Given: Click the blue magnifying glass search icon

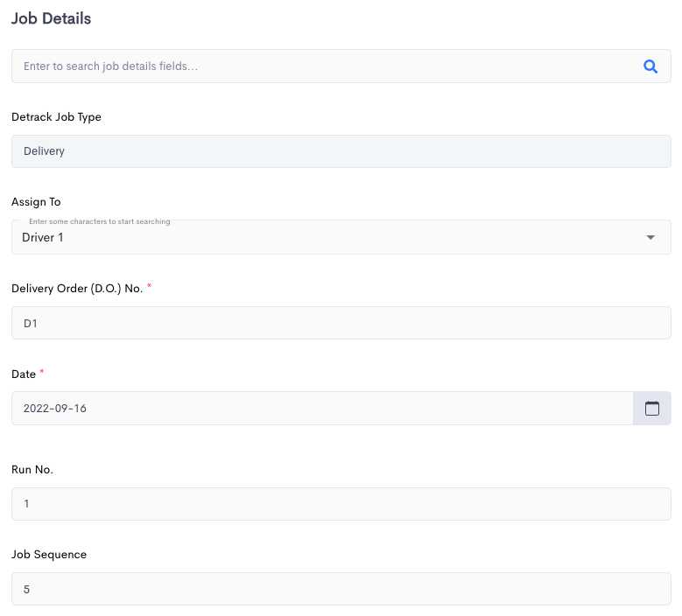Looking at the screenshot, I should (x=650, y=66).
